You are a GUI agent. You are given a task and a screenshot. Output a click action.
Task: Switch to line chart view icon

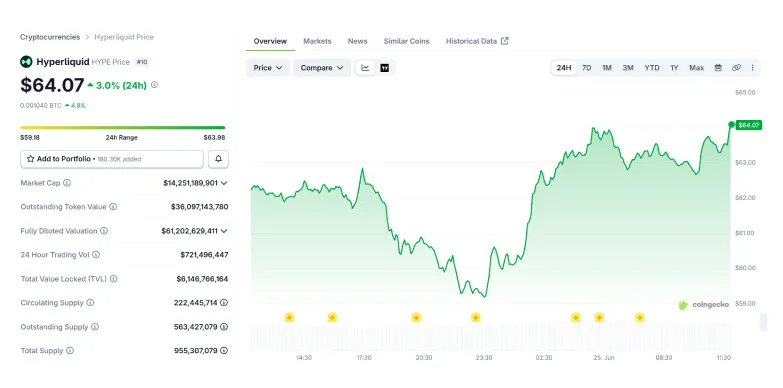(365, 68)
